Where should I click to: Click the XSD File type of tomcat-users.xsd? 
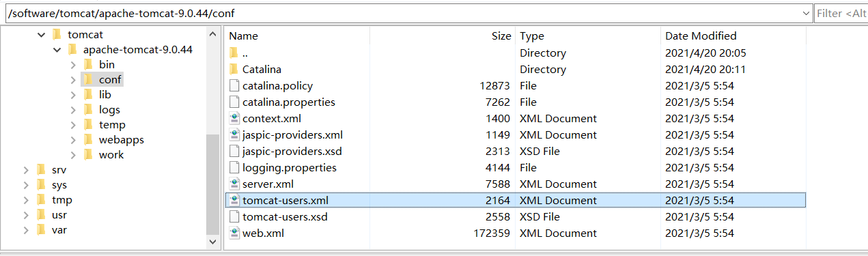click(x=540, y=217)
